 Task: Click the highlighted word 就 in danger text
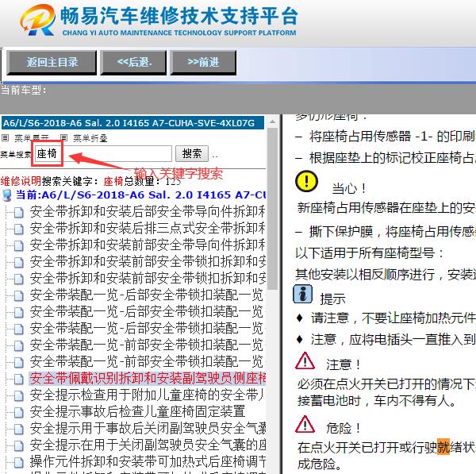tap(443, 447)
